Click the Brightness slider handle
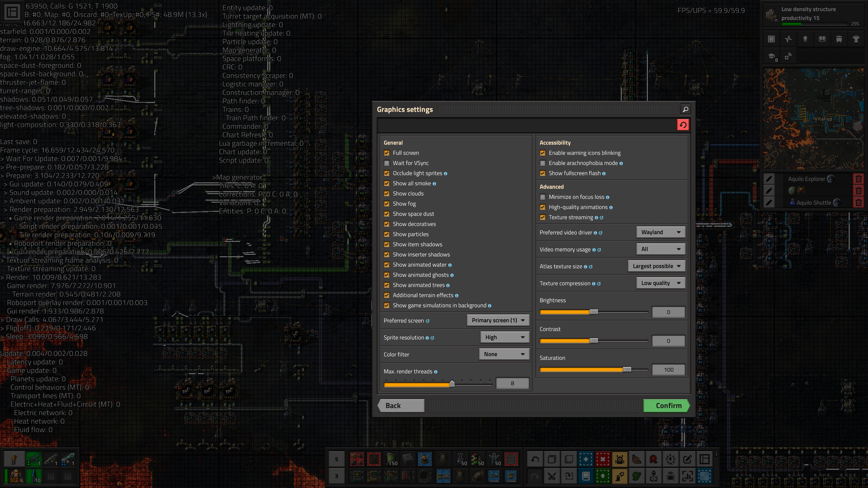The image size is (868, 488). pos(594,312)
